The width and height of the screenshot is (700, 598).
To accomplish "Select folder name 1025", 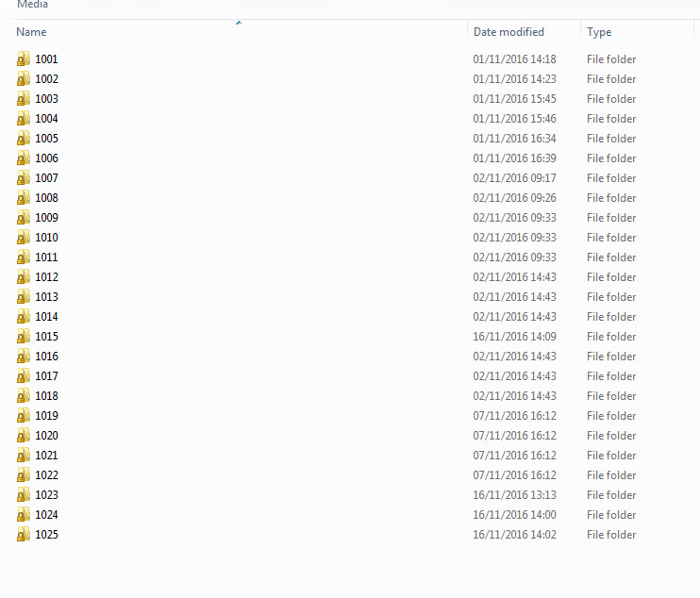I will [46, 535].
